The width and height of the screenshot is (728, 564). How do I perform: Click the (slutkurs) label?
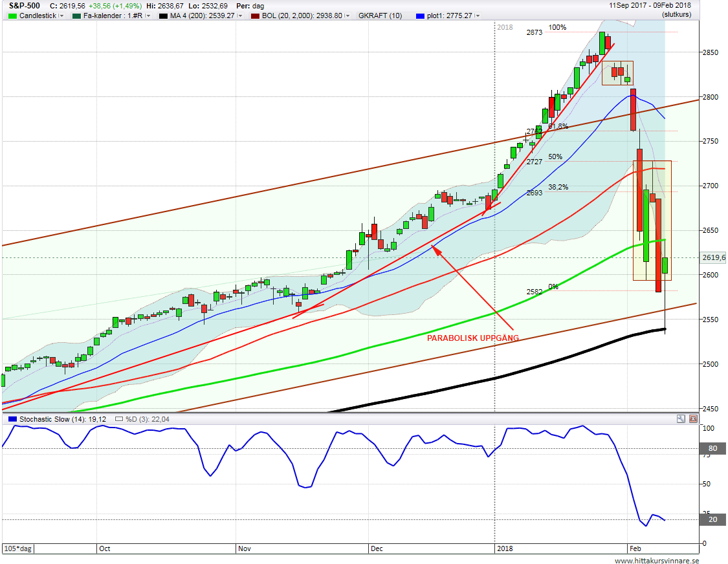click(676, 15)
